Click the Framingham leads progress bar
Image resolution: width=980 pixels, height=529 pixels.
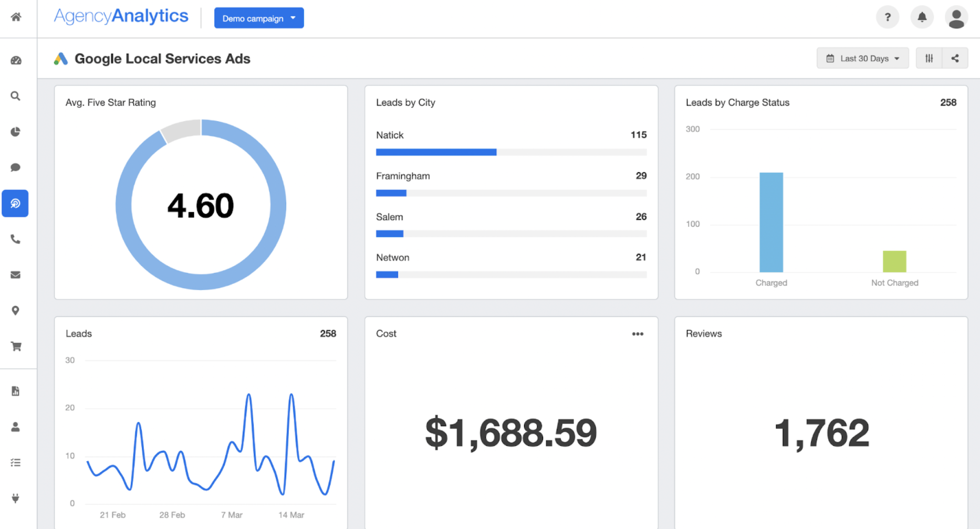511,193
